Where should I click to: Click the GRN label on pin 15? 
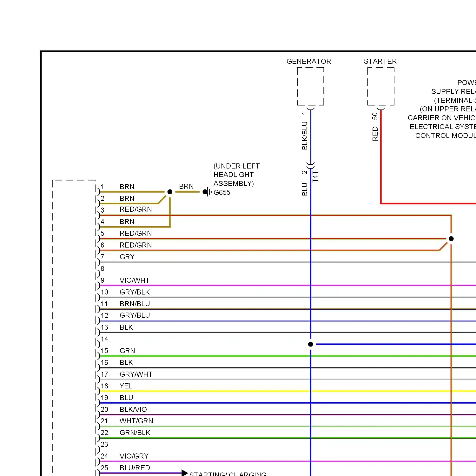pyautogui.click(x=127, y=351)
